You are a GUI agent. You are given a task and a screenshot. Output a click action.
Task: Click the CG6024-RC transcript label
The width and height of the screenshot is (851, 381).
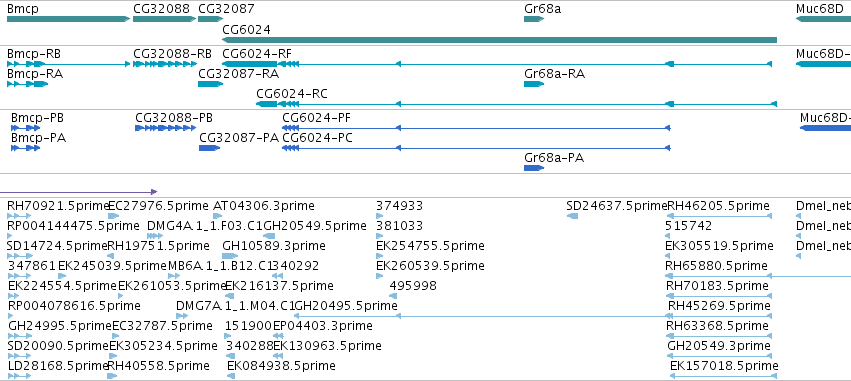coord(292,94)
